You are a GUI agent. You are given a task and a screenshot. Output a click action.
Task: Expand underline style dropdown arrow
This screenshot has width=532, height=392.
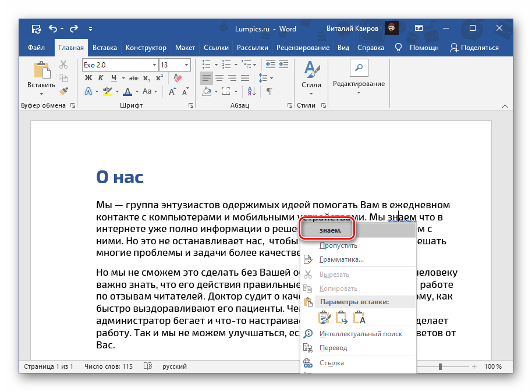(123, 79)
